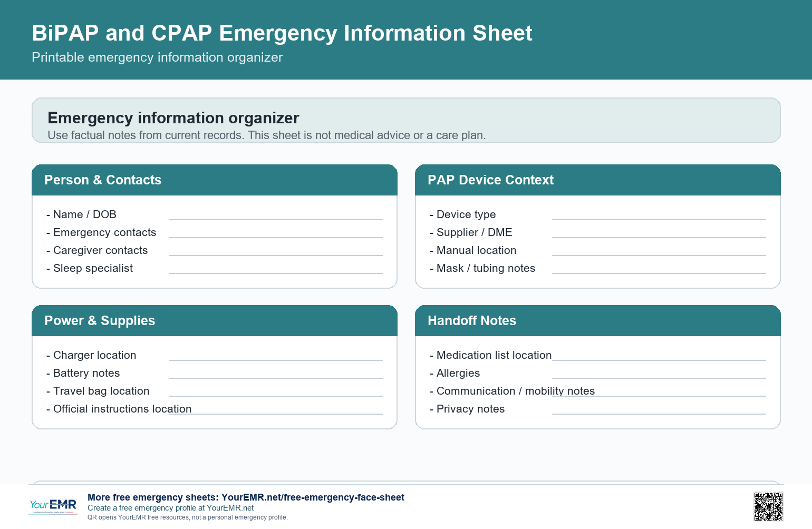Click the Official instructions location blank line
This screenshot has height=529, width=812.
(276, 414)
